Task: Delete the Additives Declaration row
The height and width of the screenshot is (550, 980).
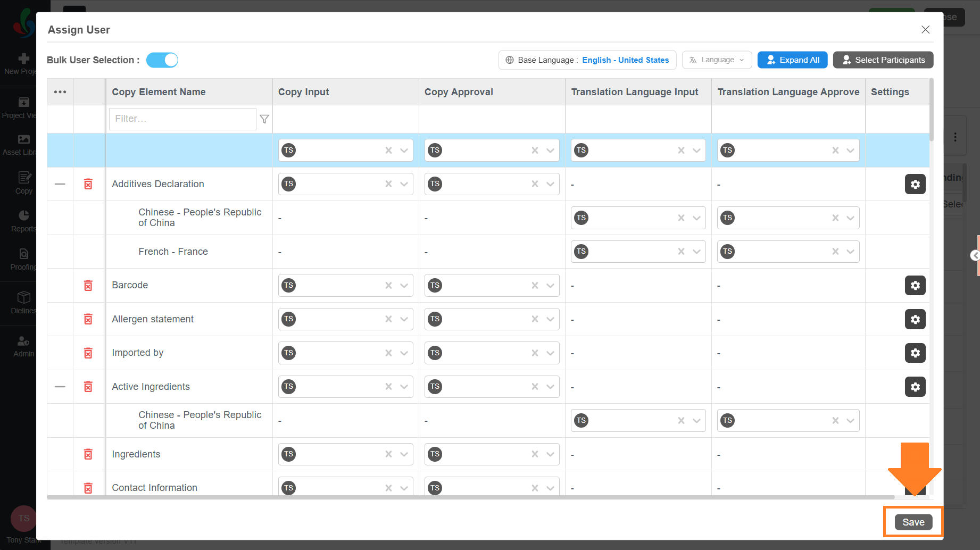Action: [88, 184]
